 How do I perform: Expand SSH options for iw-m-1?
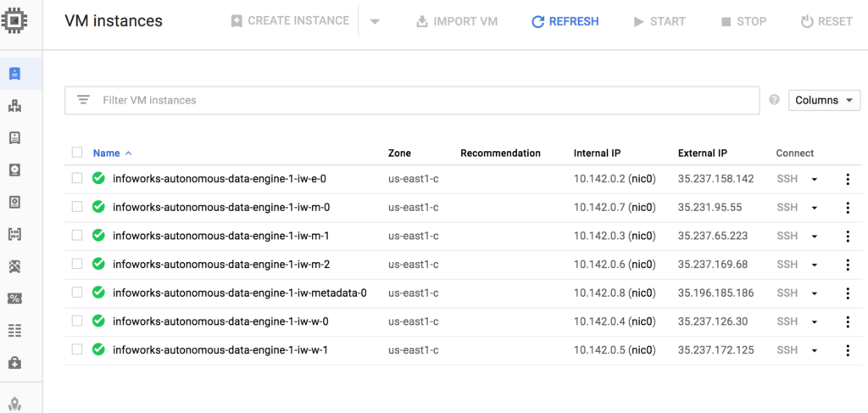click(x=815, y=237)
